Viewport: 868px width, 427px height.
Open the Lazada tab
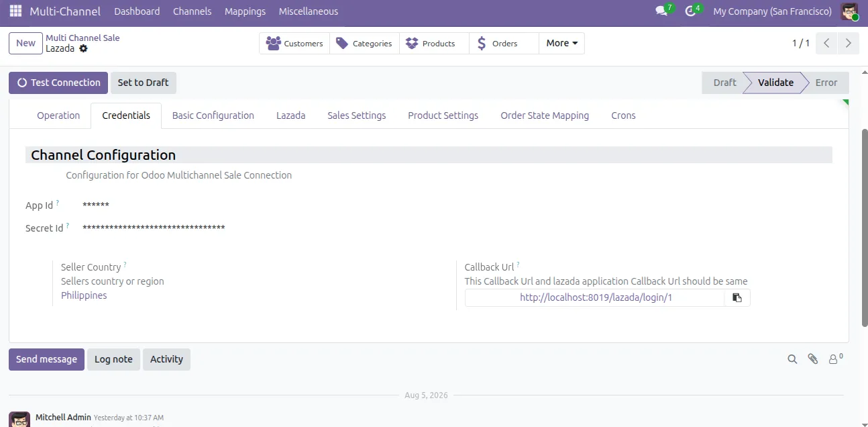[x=290, y=115]
